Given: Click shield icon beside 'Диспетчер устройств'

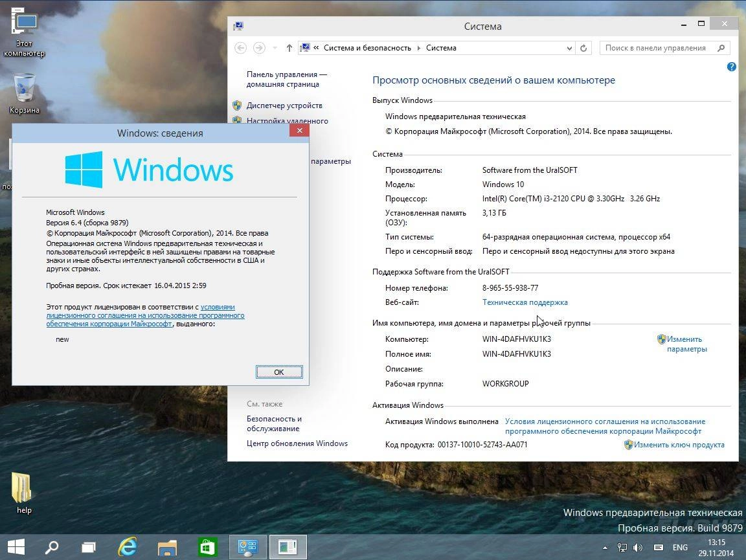Looking at the screenshot, I should click(x=237, y=106).
